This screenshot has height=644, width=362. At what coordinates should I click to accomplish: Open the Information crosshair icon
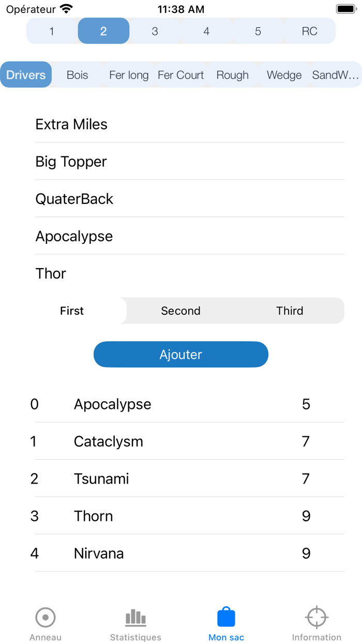tap(316, 618)
